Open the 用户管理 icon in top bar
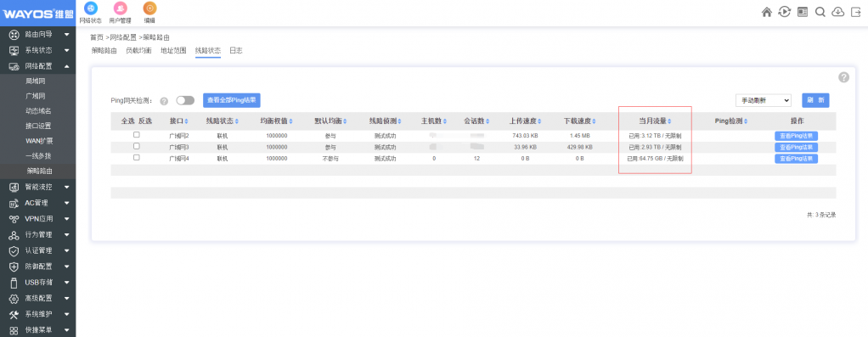This screenshot has height=337, width=868. [x=120, y=8]
